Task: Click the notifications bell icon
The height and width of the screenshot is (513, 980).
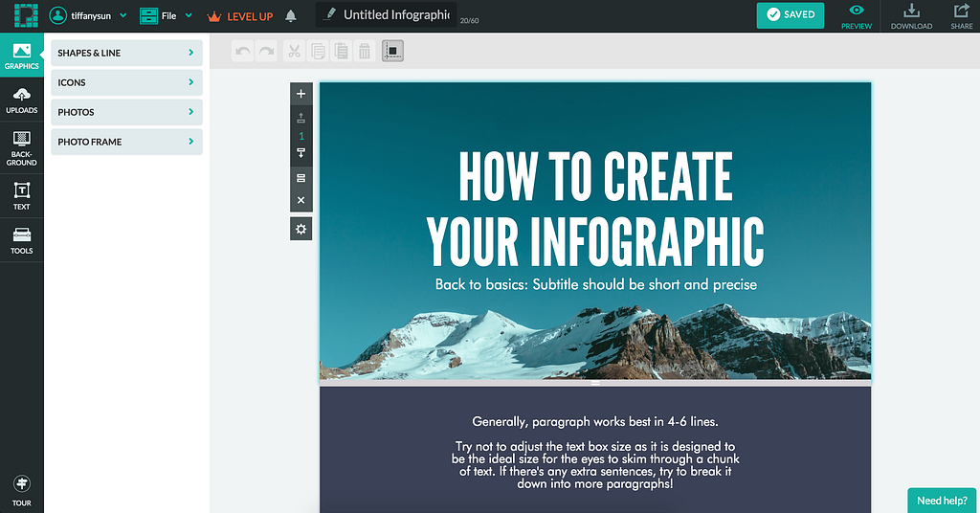Action: [x=291, y=16]
